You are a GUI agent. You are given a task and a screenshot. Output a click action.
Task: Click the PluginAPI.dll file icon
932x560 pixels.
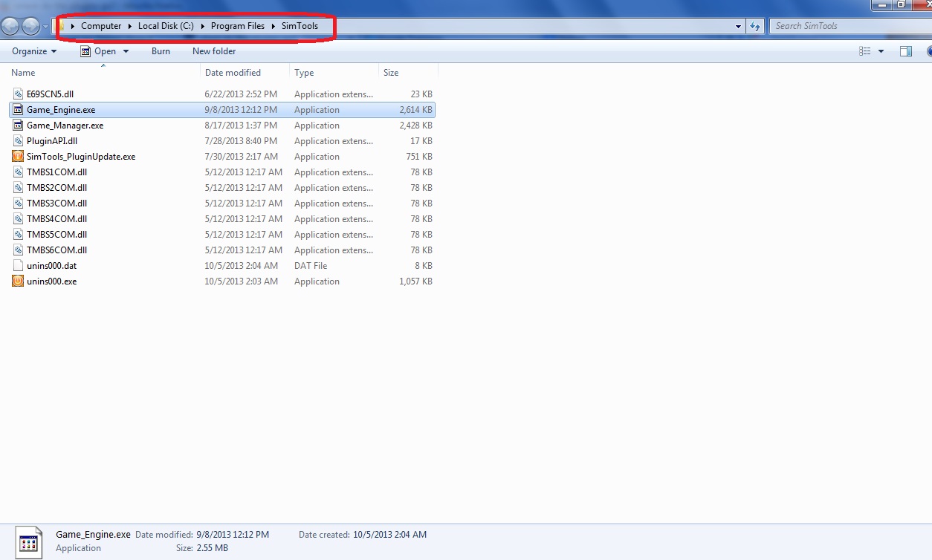click(x=18, y=141)
